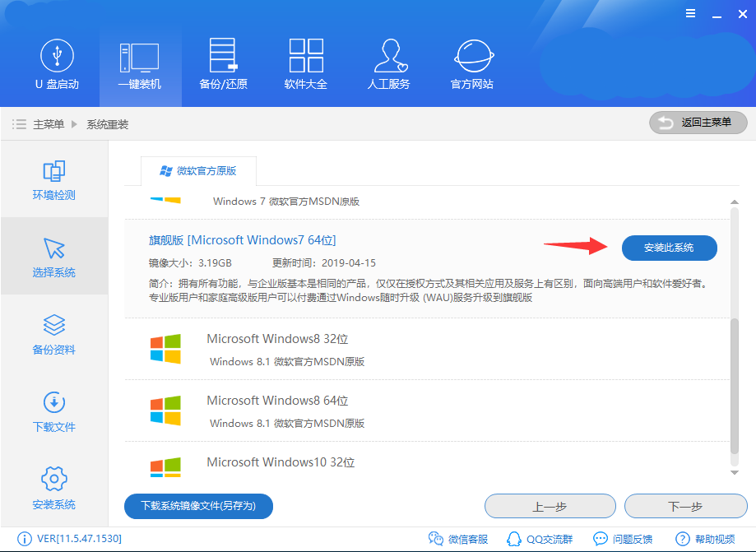Open 帮助视频 help
Screen dimensions: 756x552
pyautogui.click(x=705, y=539)
